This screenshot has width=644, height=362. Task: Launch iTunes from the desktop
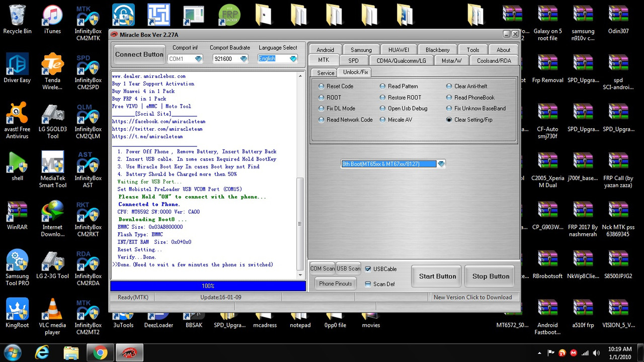coord(52,20)
